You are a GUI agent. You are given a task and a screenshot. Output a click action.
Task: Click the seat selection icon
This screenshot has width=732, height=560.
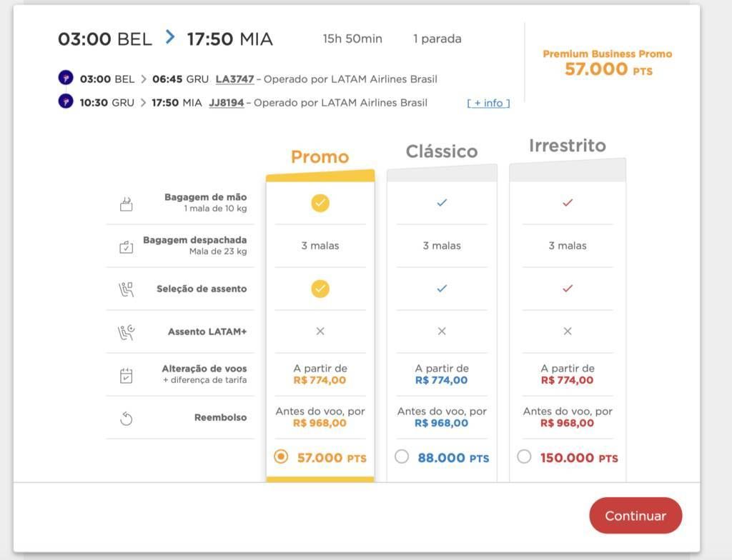point(126,289)
